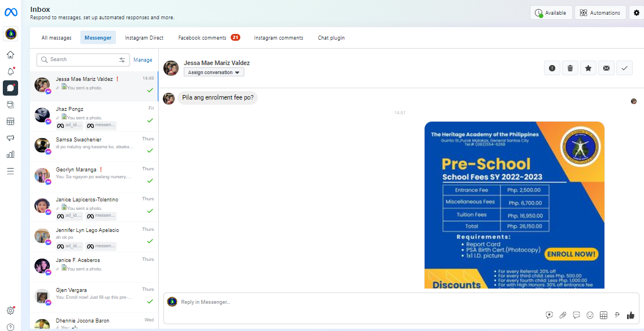Open Insights bar chart icon in sidebar
The image size is (644, 331).
(x=10, y=154)
